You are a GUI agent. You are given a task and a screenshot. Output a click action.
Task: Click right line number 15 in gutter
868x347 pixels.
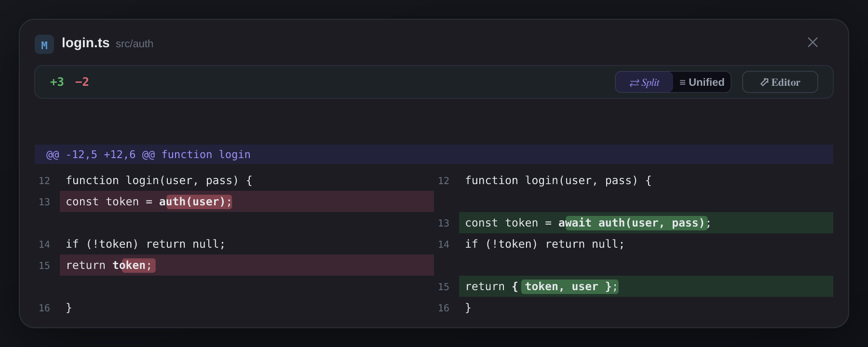click(444, 287)
